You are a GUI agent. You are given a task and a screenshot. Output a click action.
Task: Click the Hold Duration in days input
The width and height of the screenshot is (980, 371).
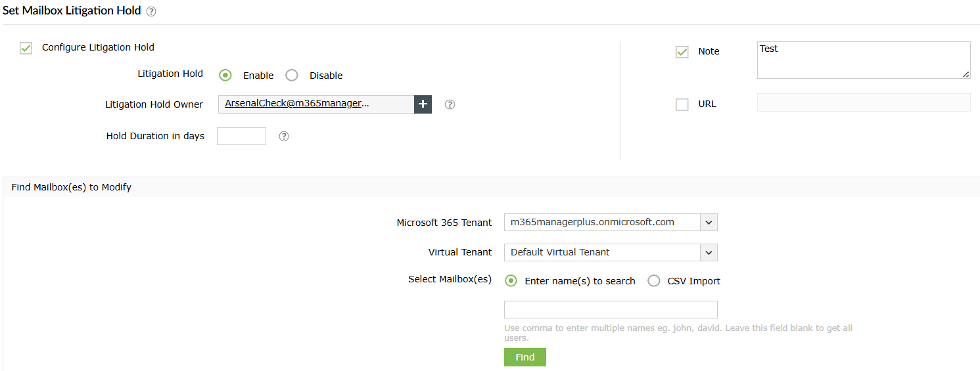(241, 136)
